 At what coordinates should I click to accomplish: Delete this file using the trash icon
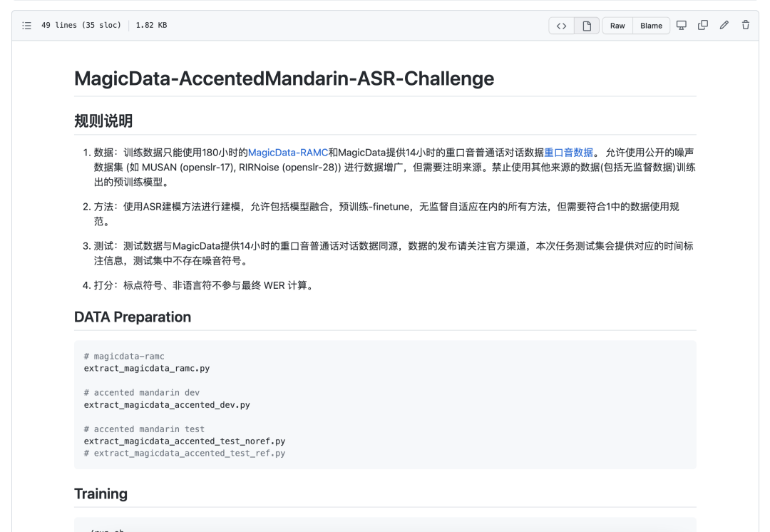click(x=746, y=24)
